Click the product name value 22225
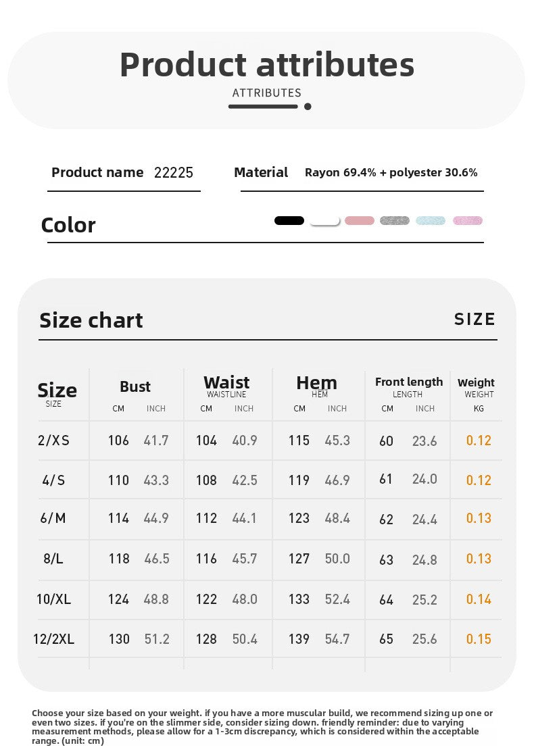 click(174, 172)
